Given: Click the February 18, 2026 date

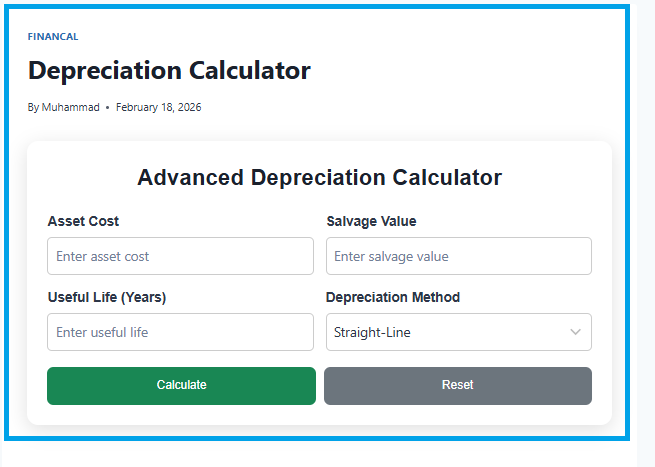Looking at the screenshot, I should (158, 107).
